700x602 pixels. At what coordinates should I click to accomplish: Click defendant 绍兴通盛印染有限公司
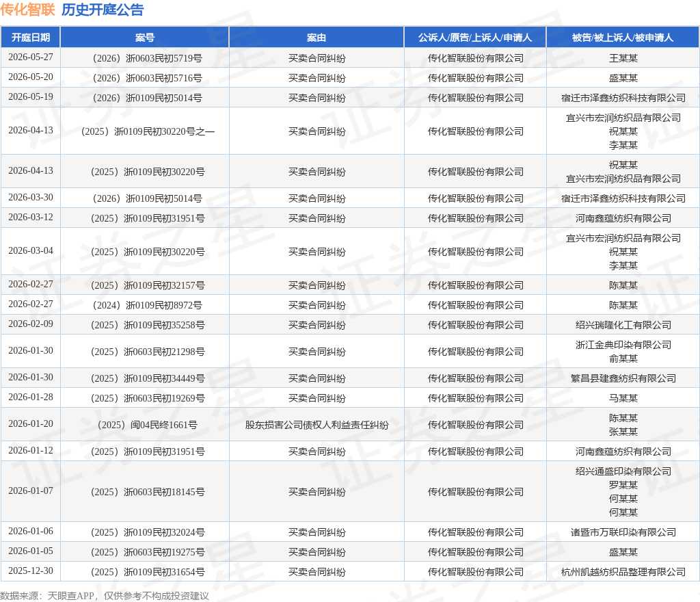[x=623, y=471]
